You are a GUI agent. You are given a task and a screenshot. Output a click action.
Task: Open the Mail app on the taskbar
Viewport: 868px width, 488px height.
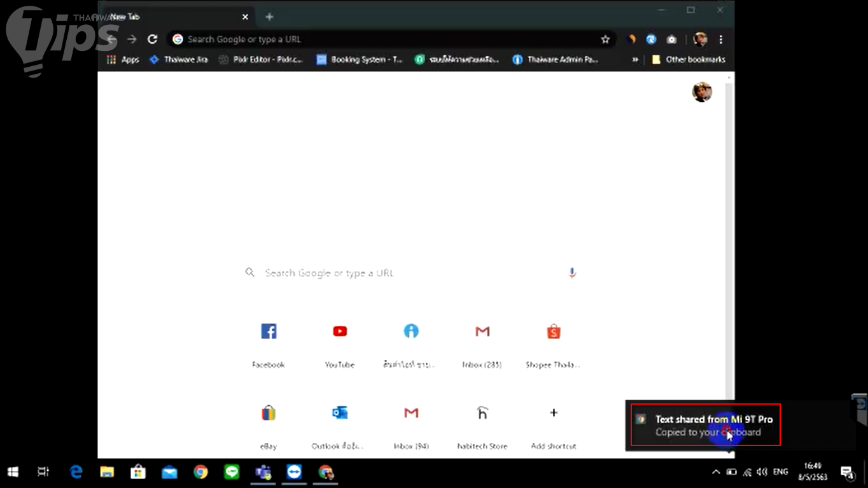[x=169, y=472]
